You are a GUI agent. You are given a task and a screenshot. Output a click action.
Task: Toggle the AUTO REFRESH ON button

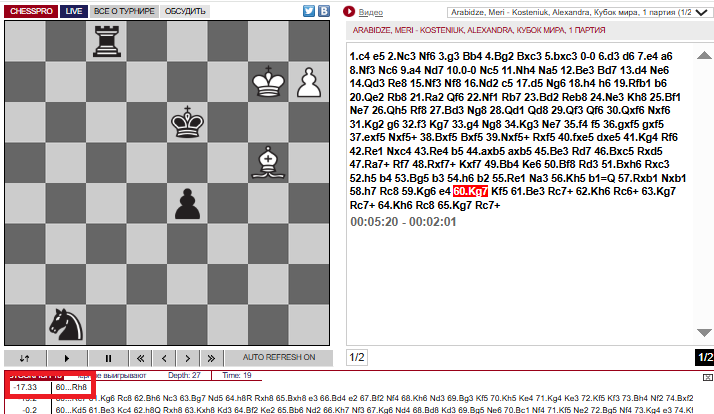279,357
